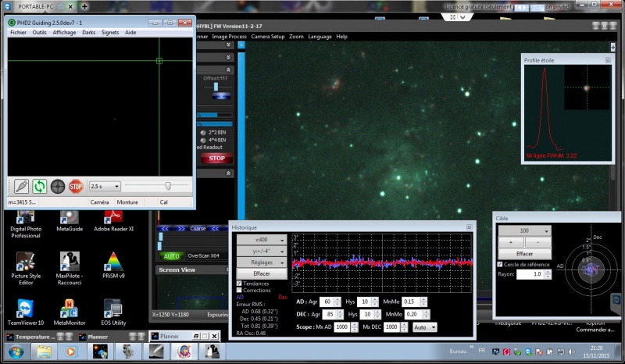Uncheck the Cercle de référence checkbox

pos(500,264)
